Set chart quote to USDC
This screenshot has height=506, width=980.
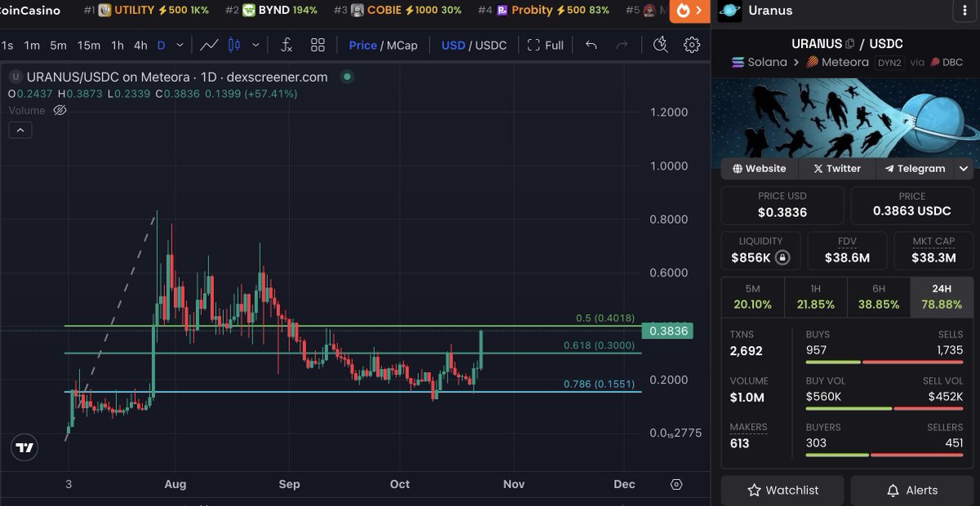(x=491, y=45)
